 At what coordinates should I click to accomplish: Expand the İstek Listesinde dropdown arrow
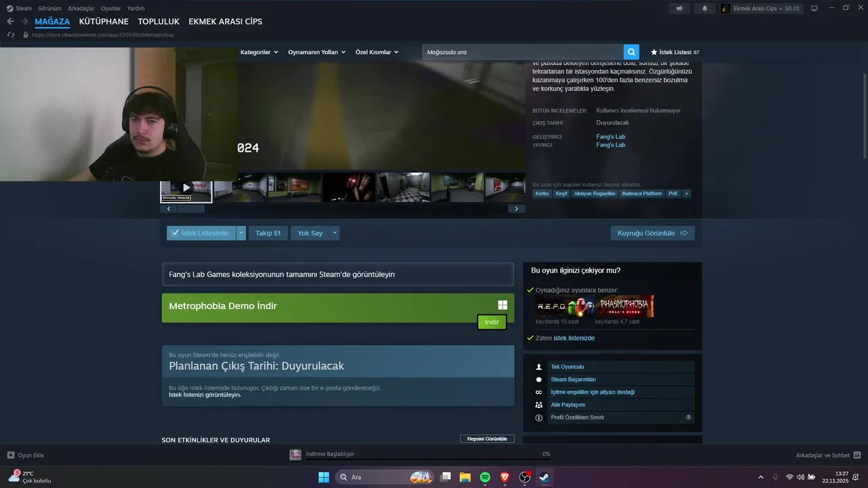(x=241, y=233)
